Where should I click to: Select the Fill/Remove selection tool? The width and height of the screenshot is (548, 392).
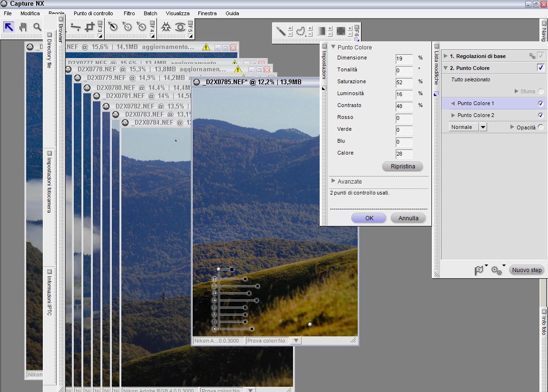(341, 31)
